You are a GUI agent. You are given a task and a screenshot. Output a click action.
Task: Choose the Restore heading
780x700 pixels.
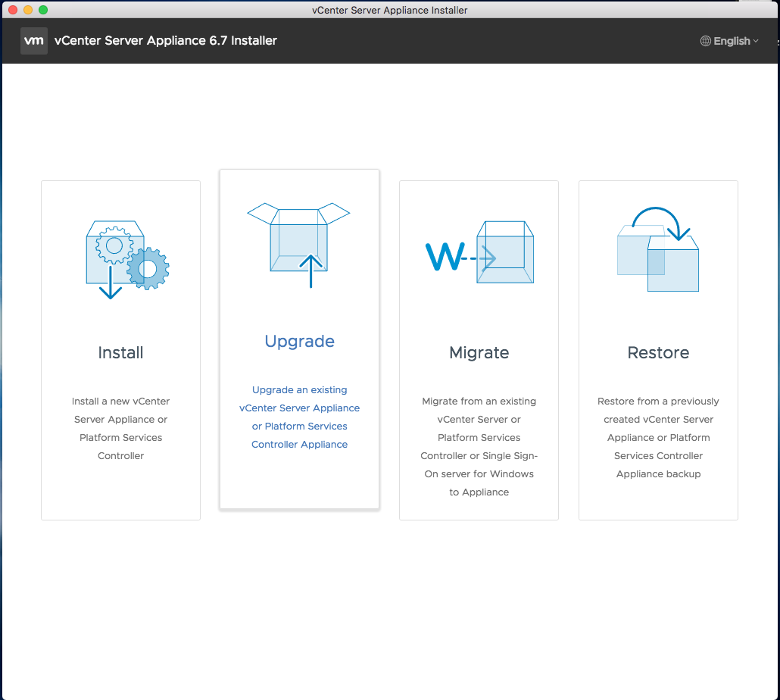(x=658, y=353)
